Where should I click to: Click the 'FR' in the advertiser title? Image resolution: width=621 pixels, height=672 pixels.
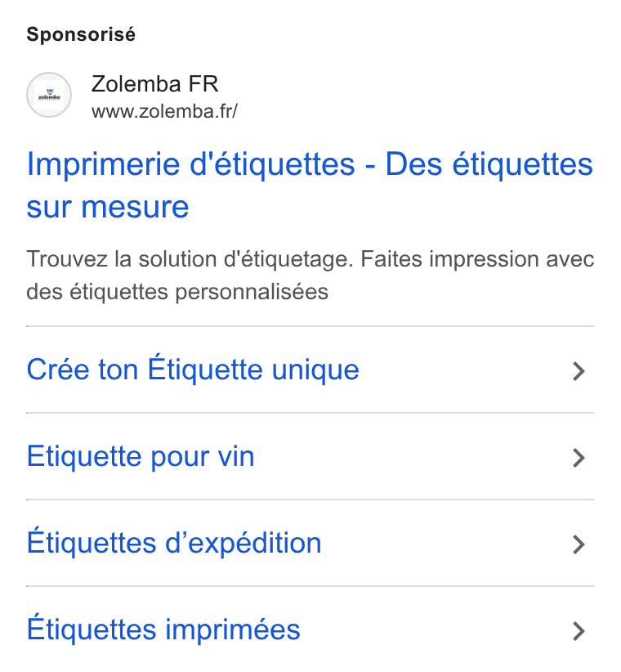[203, 83]
